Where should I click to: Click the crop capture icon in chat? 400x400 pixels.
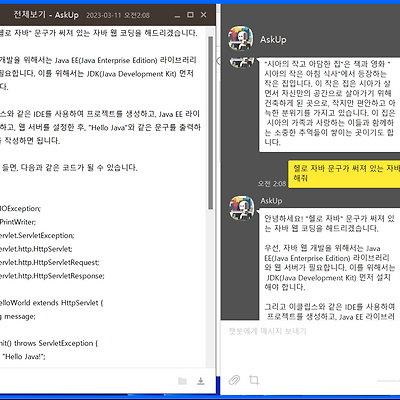(254, 380)
